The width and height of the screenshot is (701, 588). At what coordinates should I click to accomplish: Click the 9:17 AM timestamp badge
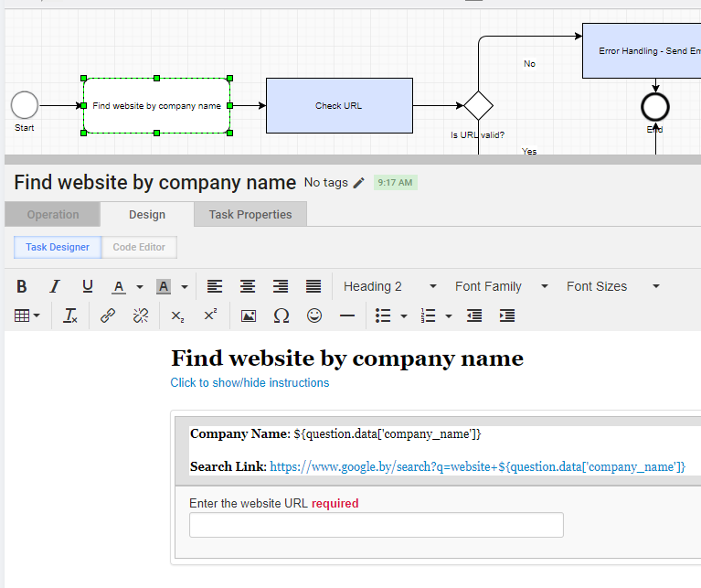[395, 183]
